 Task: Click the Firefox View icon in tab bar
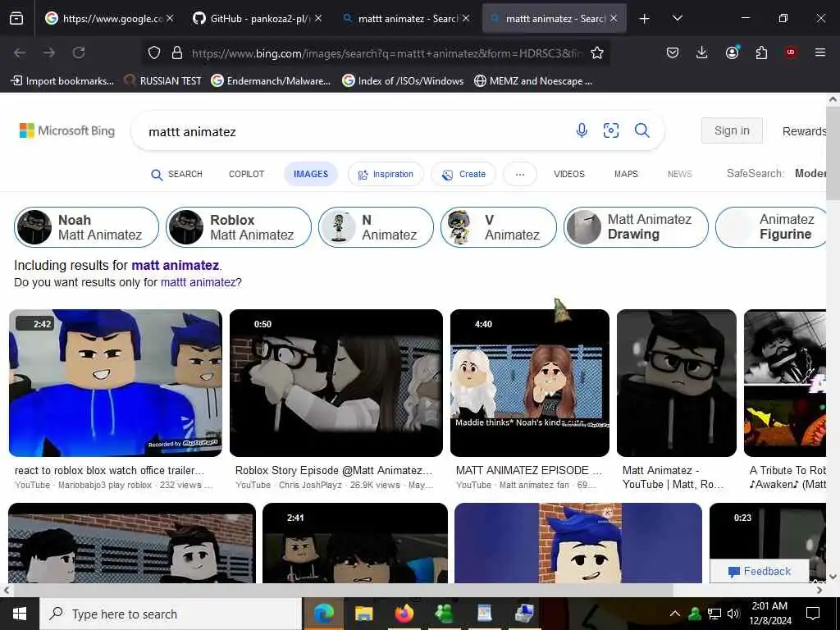coord(16,19)
